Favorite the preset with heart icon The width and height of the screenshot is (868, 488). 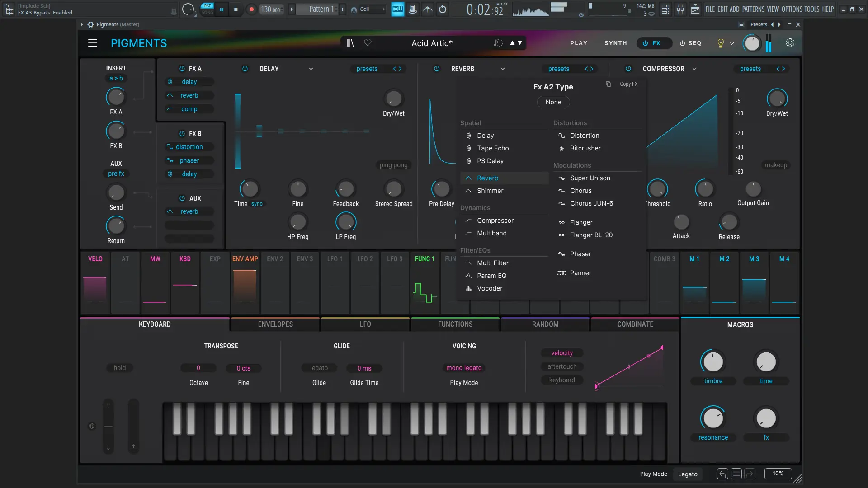(368, 43)
